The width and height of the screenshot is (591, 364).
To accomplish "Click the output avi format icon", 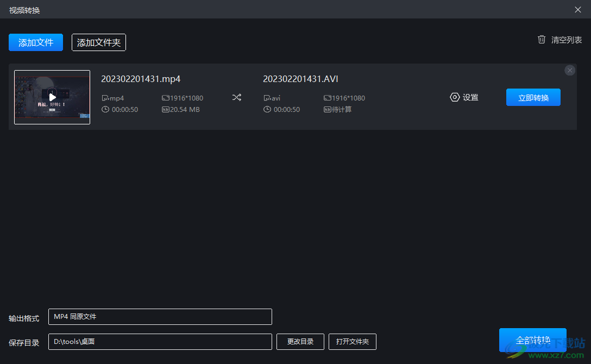I will tap(267, 98).
